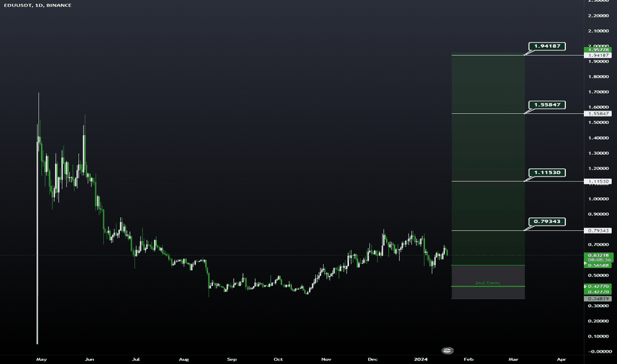Click the Jun label on time axis
The image size is (617, 364).
pyautogui.click(x=89, y=359)
